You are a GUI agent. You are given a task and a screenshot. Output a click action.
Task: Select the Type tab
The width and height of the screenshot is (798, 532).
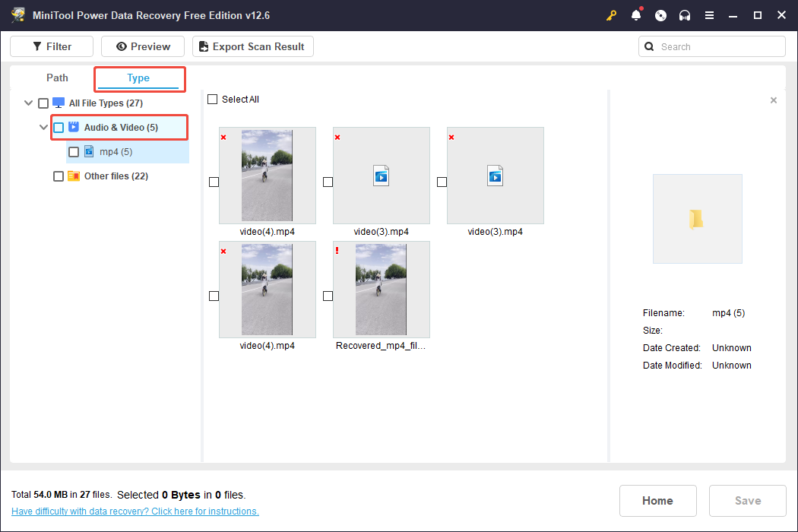[139, 78]
